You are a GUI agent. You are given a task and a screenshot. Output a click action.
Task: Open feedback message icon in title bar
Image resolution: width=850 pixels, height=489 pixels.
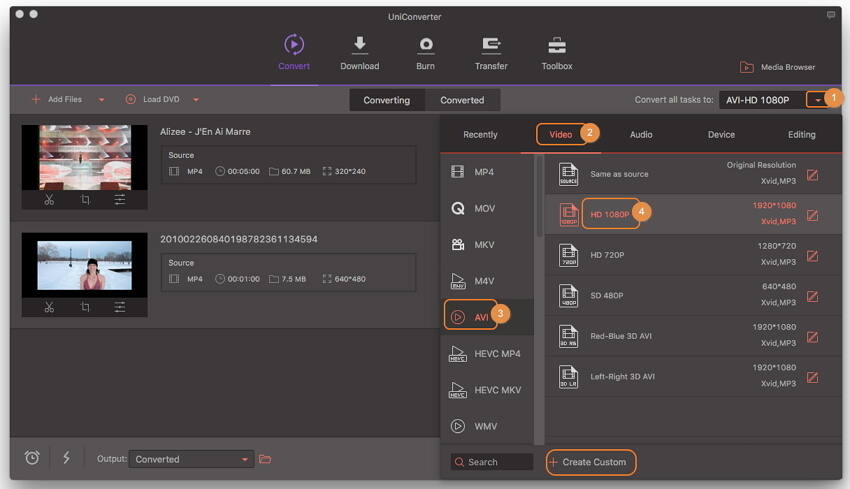pos(830,15)
